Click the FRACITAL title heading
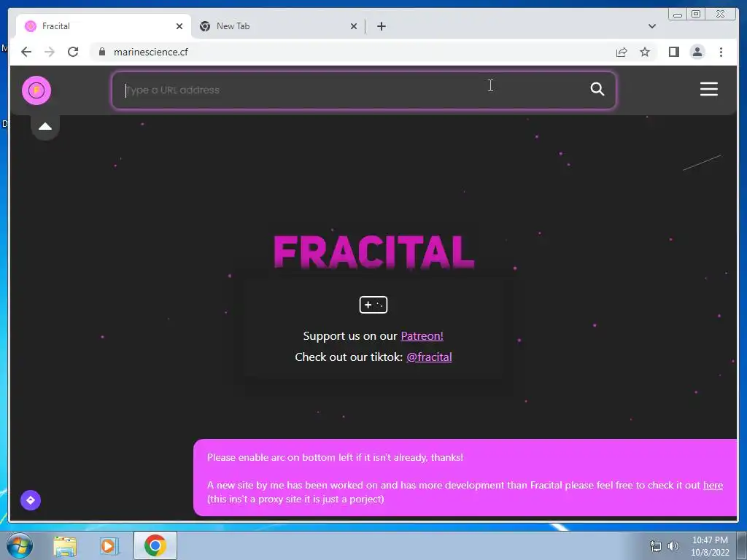 point(373,252)
